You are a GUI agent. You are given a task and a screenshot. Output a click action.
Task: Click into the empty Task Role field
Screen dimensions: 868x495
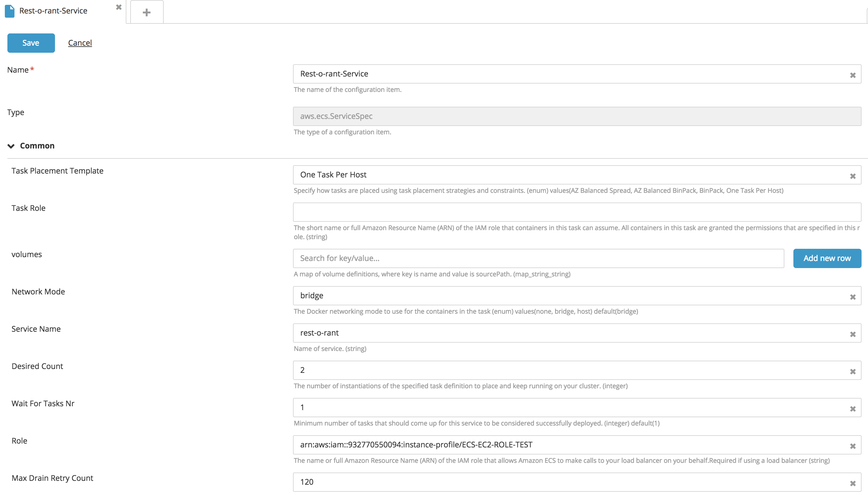pyautogui.click(x=577, y=212)
